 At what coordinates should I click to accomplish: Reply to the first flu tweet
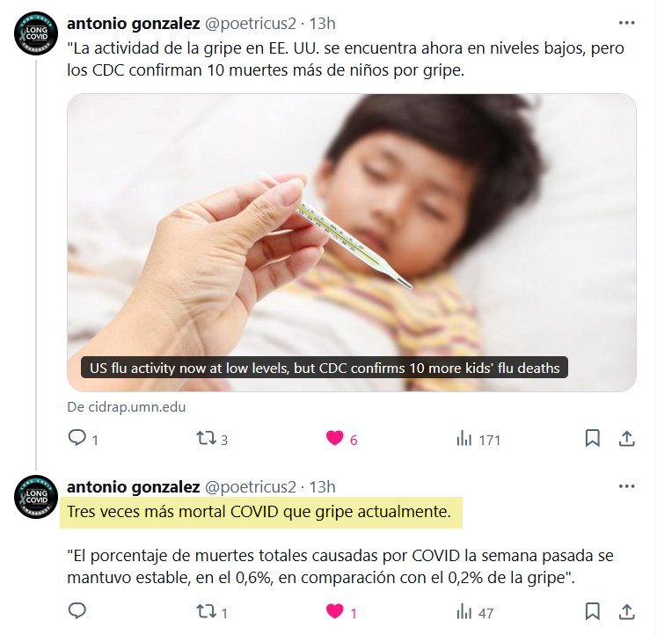point(84,439)
